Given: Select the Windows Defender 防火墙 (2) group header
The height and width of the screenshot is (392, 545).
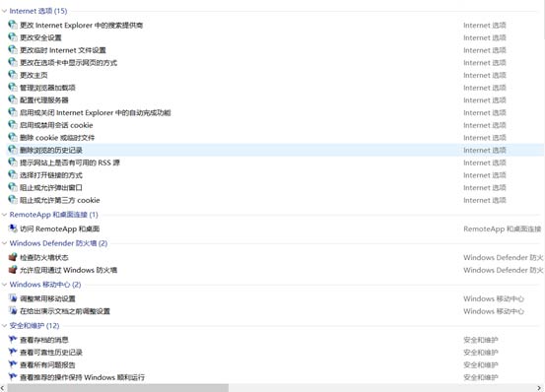Looking at the screenshot, I should (58, 243).
